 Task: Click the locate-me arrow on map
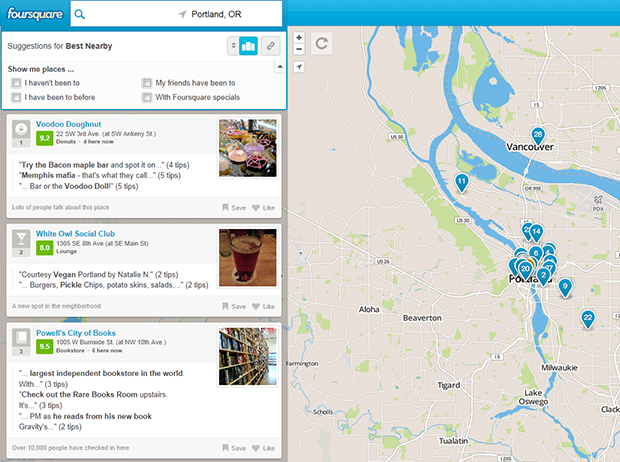[299, 66]
